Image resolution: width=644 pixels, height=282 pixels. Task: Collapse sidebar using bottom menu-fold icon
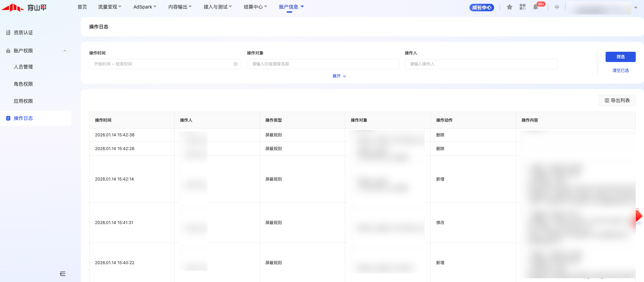(62, 274)
